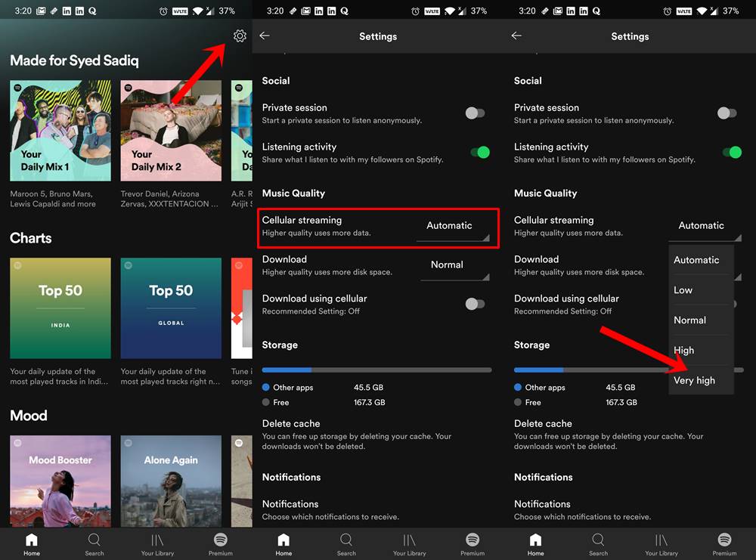Toggle Private session in right Settings screen
The height and width of the screenshot is (560, 756).
(x=727, y=113)
